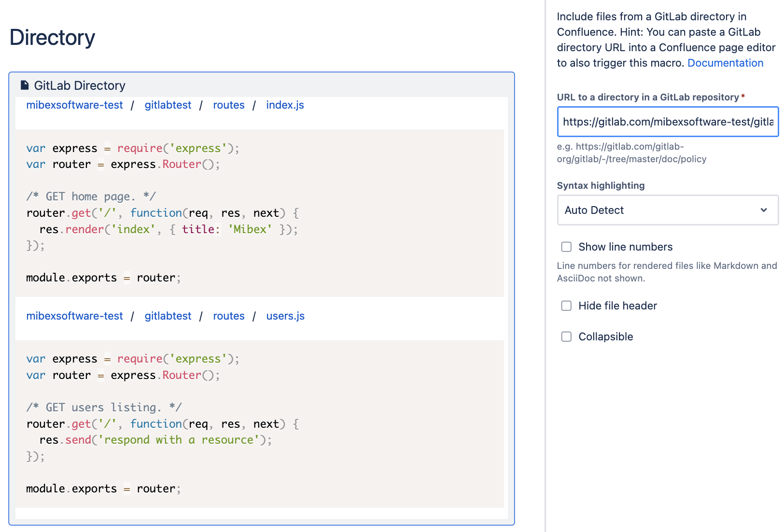Click mibexsoftware-test link above index.js

pyautogui.click(x=74, y=105)
